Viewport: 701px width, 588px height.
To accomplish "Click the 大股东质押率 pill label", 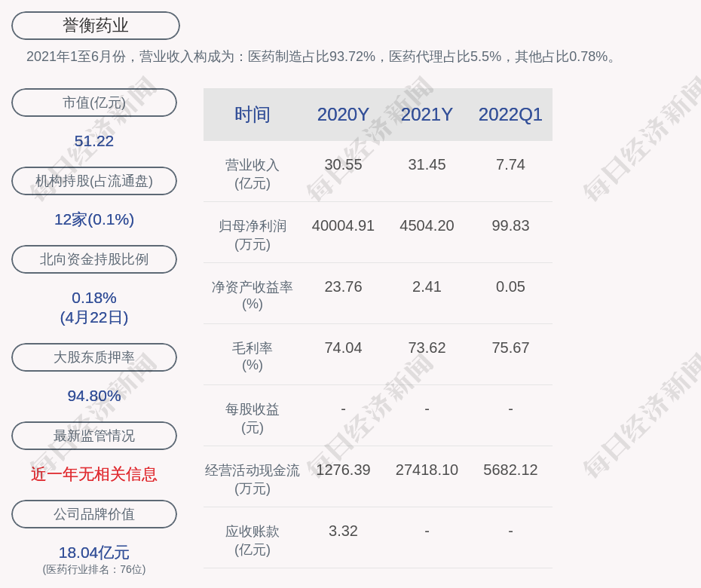I will tap(94, 357).
